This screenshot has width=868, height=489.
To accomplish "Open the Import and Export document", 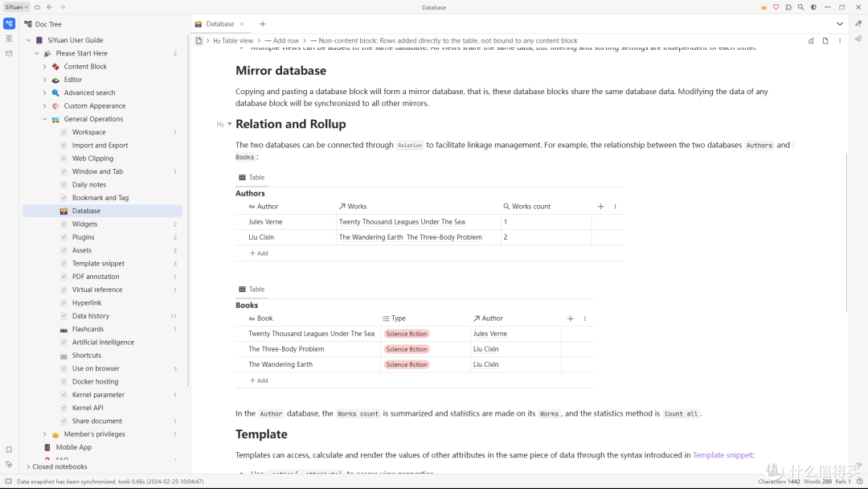I will (x=100, y=145).
